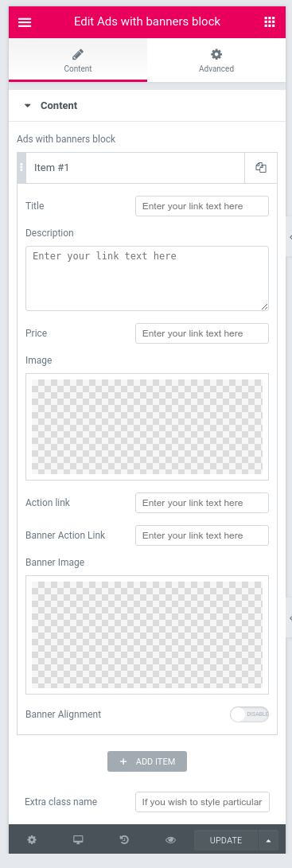Switch to the Advanced tab
Viewport: 292px width, 868px height.
point(216,61)
